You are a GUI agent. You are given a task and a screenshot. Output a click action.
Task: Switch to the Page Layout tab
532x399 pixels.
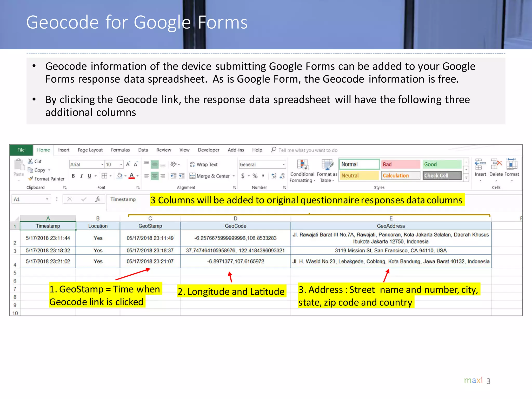90,150
